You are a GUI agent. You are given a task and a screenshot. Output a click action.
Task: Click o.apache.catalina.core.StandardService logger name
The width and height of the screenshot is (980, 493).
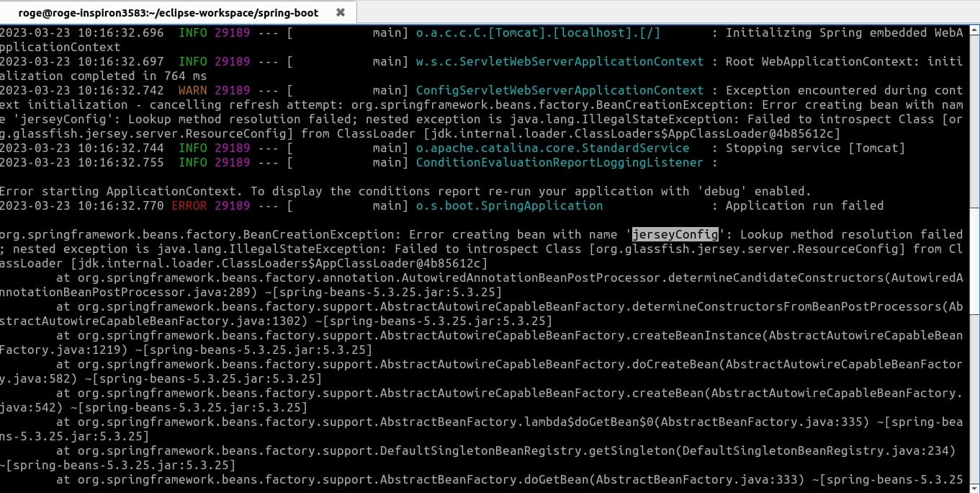tap(552, 148)
